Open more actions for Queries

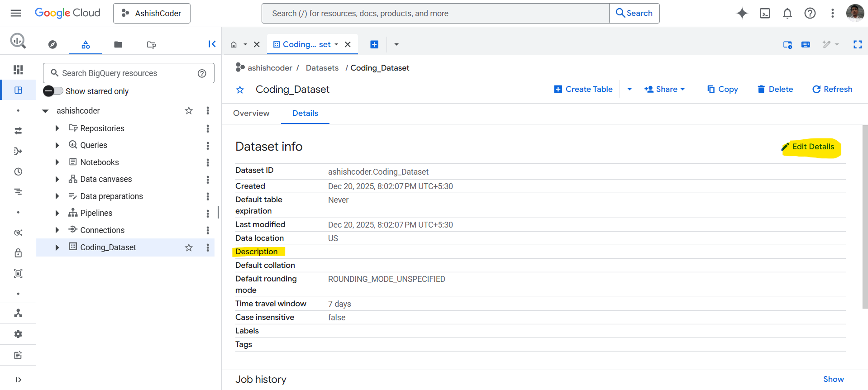coord(208,145)
